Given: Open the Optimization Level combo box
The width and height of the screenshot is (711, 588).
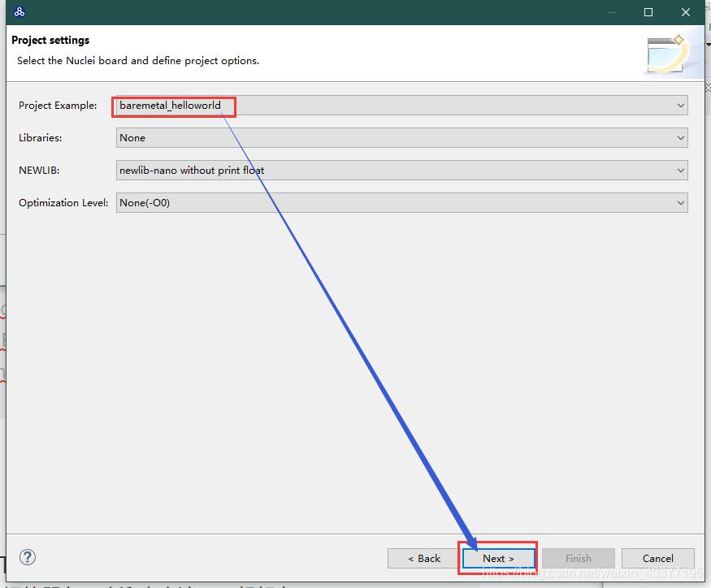Looking at the screenshot, I should [401, 203].
